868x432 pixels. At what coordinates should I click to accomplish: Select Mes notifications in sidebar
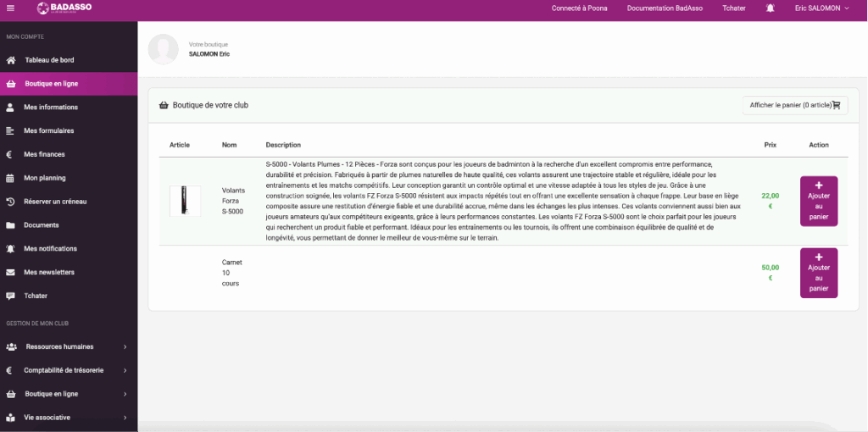(x=51, y=249)
